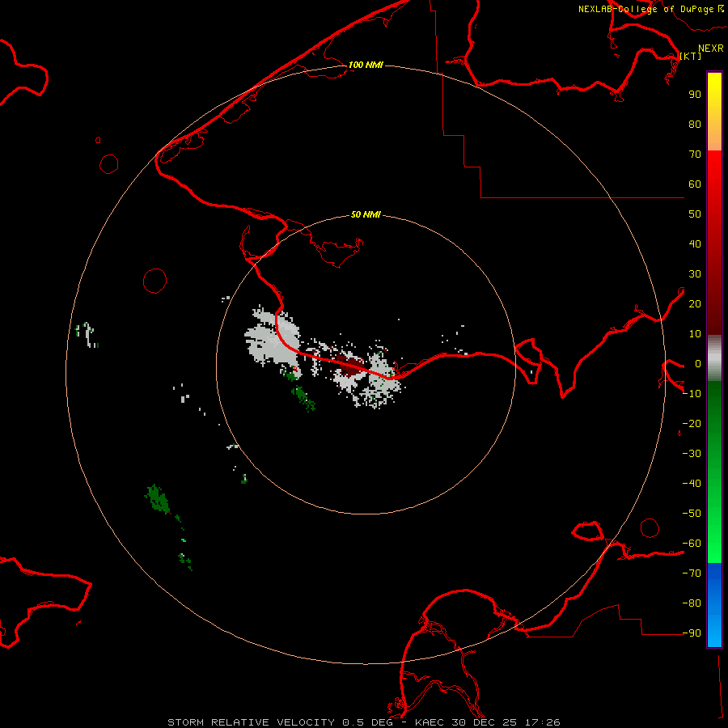Click the -80 value on the velocity scale
This screenshot has height=728, width=728.
(692, 603)
